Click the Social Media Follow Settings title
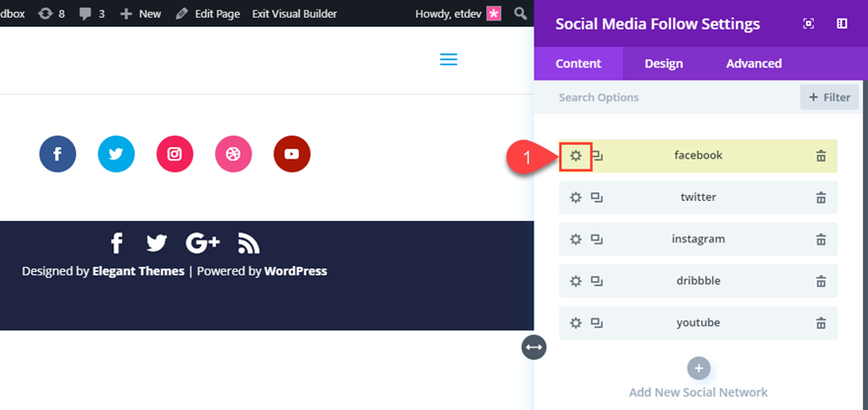Viewport: 868px width, 410px height. click(658, 25)
